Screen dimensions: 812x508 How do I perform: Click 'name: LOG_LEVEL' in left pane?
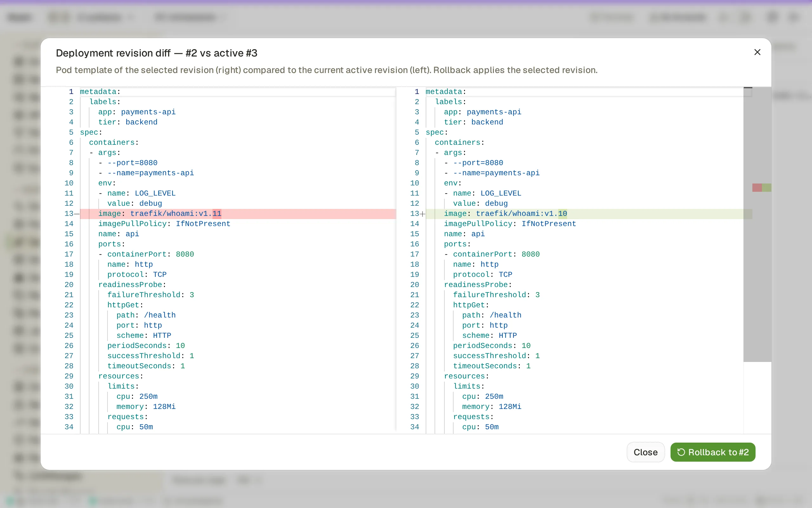click(141, 193)
